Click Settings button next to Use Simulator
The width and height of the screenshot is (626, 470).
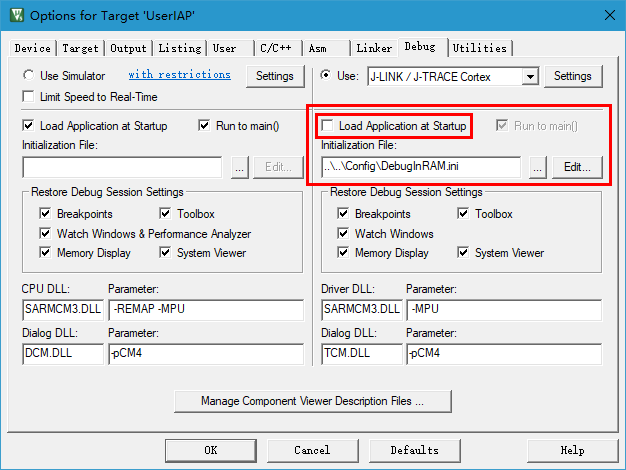tap(275, 76)
